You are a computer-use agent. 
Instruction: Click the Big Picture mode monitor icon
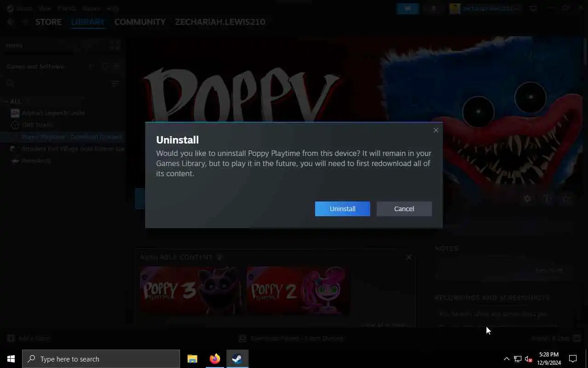[x=533, y=8]
